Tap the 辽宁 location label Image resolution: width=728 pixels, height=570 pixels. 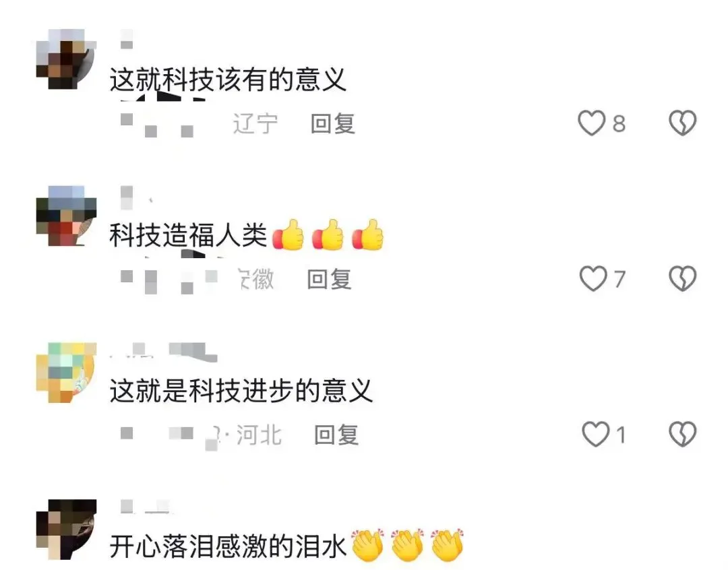click(255, 124)
